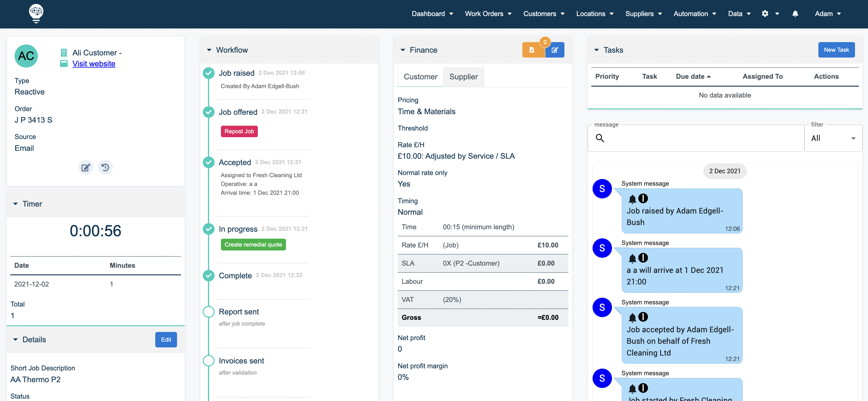Click the message search input field
Screen dimensions: 868x401
[694, 138]
